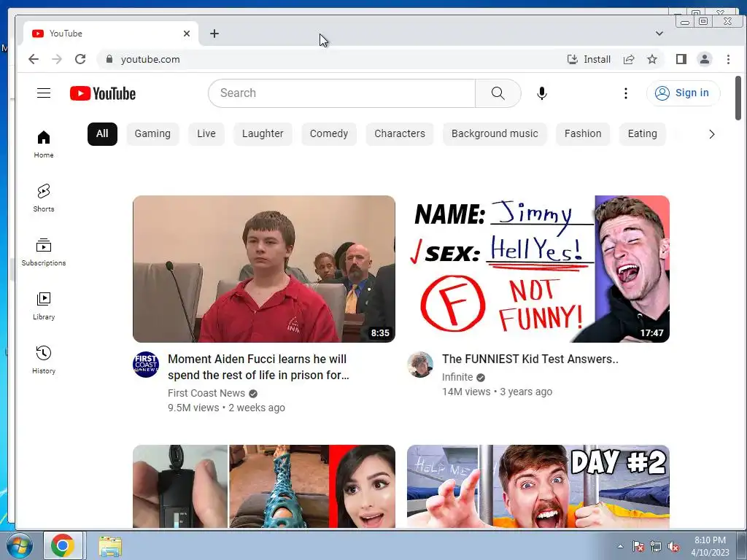Open the Windows Start button

(20, 545)
